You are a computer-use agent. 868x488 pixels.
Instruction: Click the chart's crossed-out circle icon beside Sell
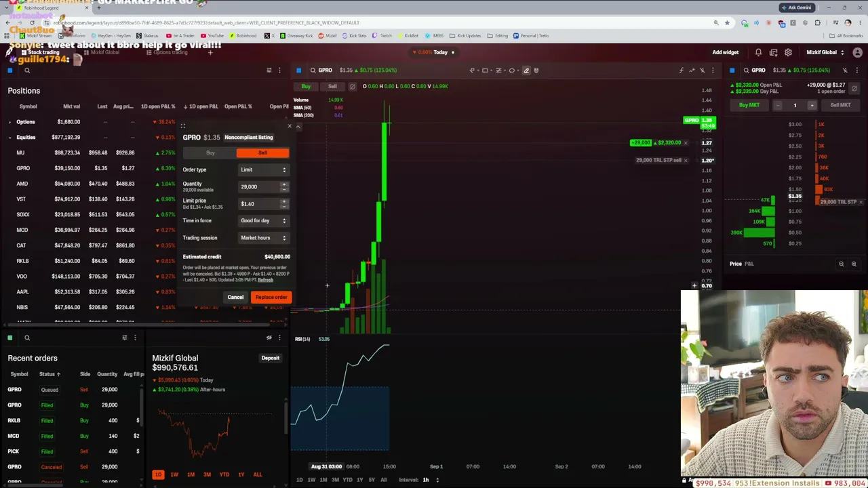coord(352,87)
